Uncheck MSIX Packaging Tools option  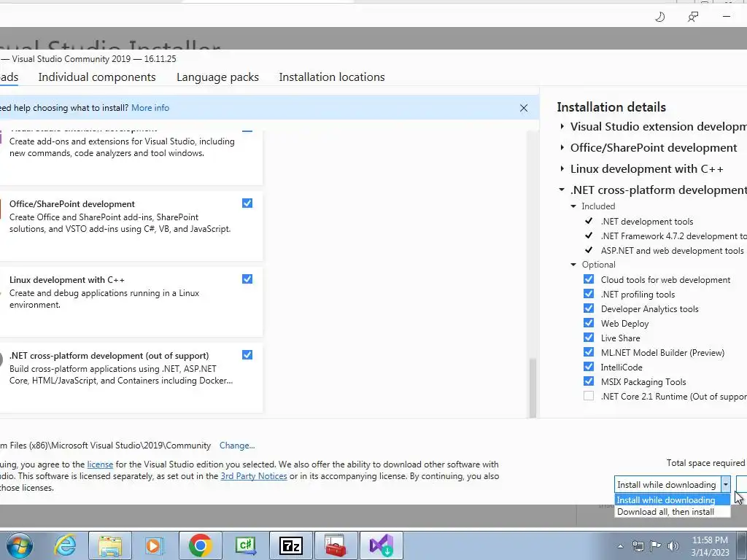click(589, 381)
